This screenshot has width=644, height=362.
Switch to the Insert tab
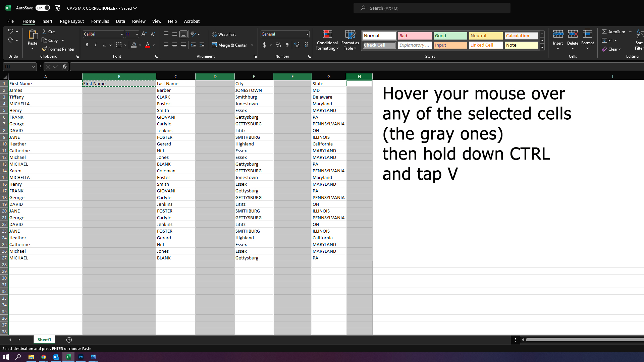[47, 21]
